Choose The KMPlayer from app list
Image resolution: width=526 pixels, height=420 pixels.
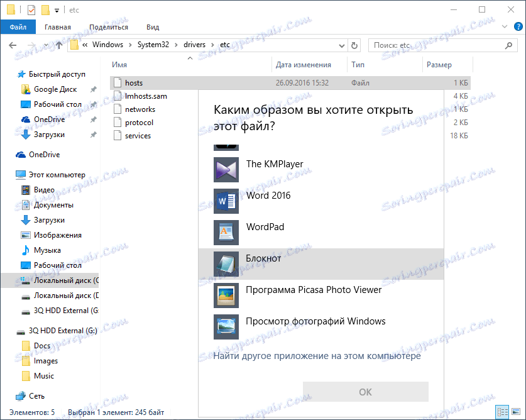click(x=321, y=170)
